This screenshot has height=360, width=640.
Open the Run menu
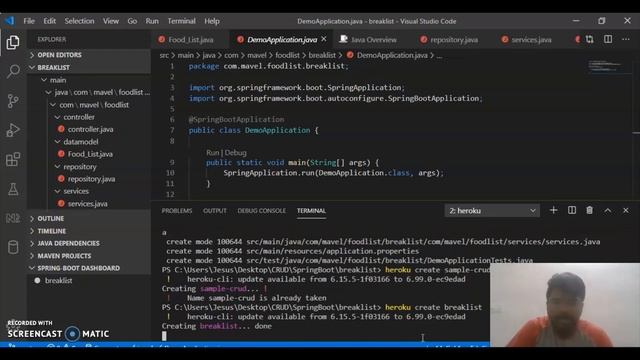[152, 21]
